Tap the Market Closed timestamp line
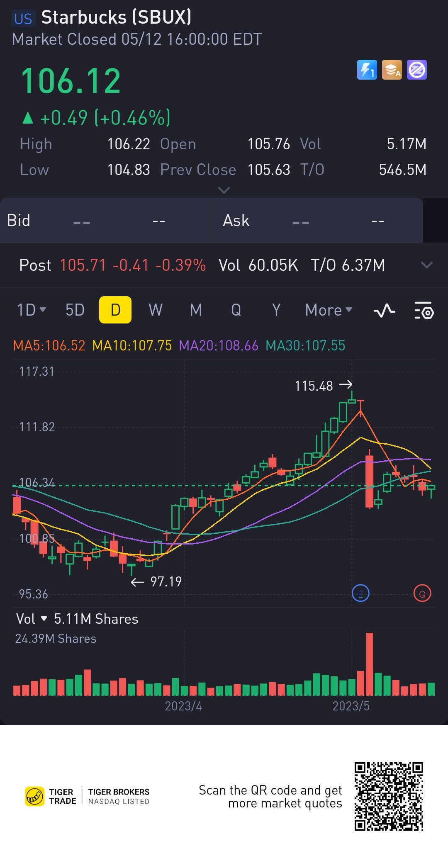This screenshot has width=448, height=868. pos(137,39)
